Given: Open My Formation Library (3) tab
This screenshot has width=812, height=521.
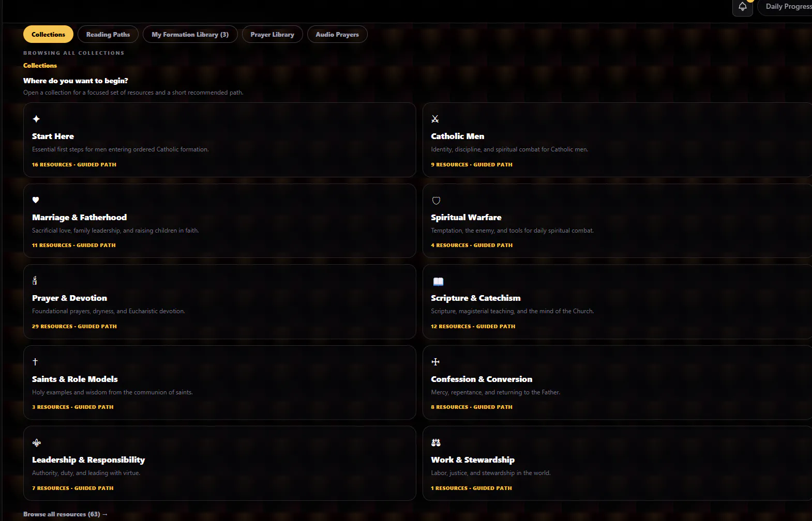Looking at the screenshot, I should tap(190, 34).
